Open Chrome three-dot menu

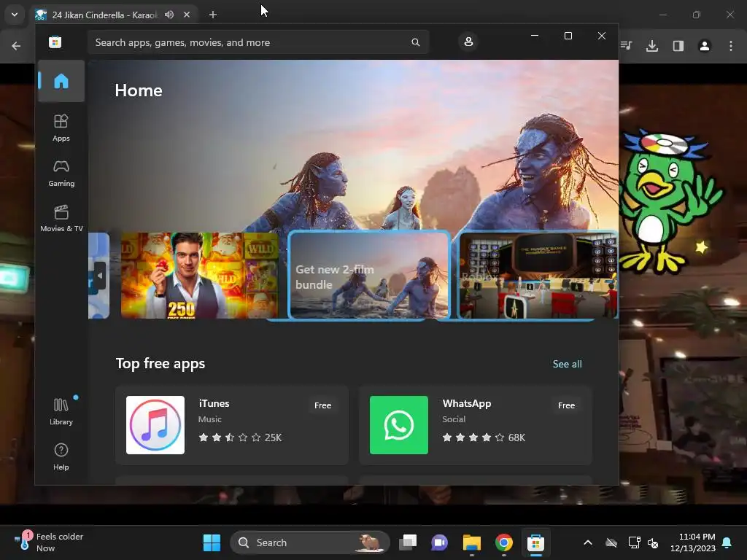(x=731, y=46)
